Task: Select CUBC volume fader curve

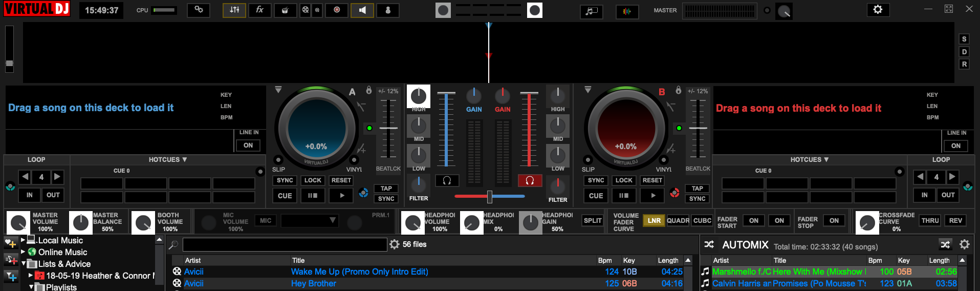Action: click(702, 220)
